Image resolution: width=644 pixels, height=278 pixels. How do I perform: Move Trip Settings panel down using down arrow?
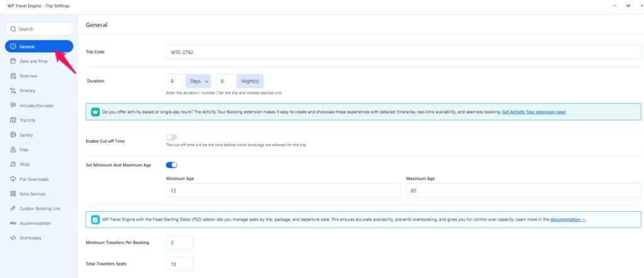pyautogui.click(x=627, y=6)
